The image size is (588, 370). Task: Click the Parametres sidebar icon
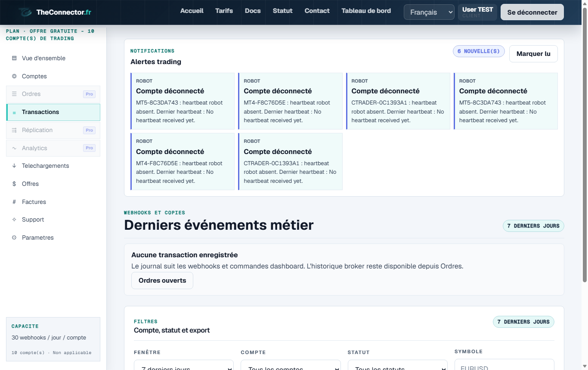(14, 237)
